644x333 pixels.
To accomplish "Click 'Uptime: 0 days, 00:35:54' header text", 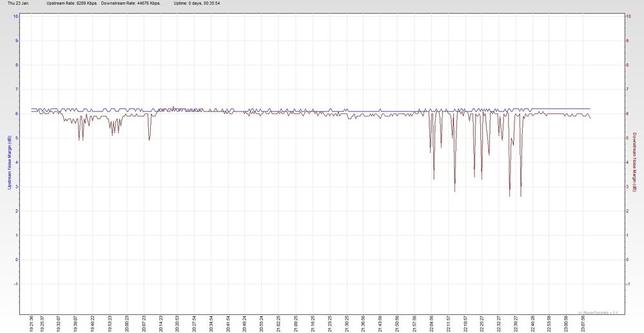I will [x=197, y=3].
